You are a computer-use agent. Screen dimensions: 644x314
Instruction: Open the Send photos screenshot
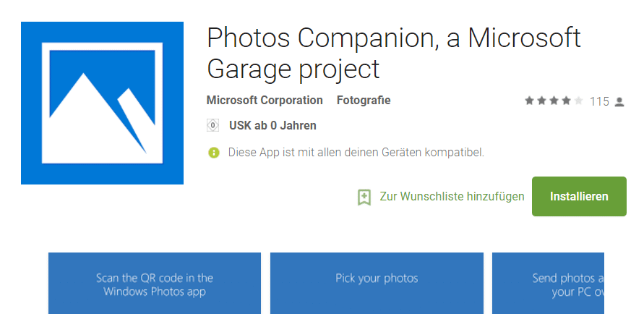548,283
